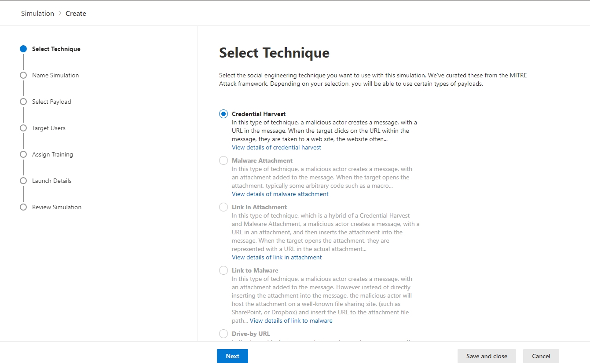Choose the Link in Attachment option

223,207
